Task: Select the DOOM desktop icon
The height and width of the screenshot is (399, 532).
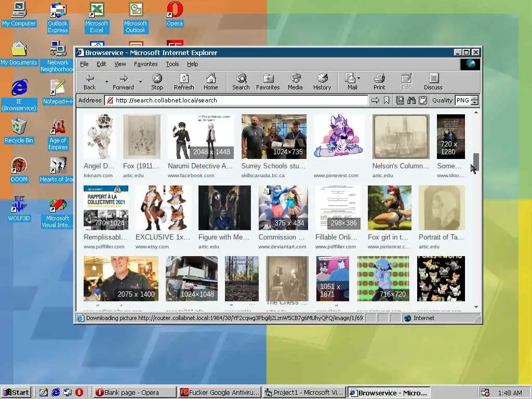Action: 19,170
